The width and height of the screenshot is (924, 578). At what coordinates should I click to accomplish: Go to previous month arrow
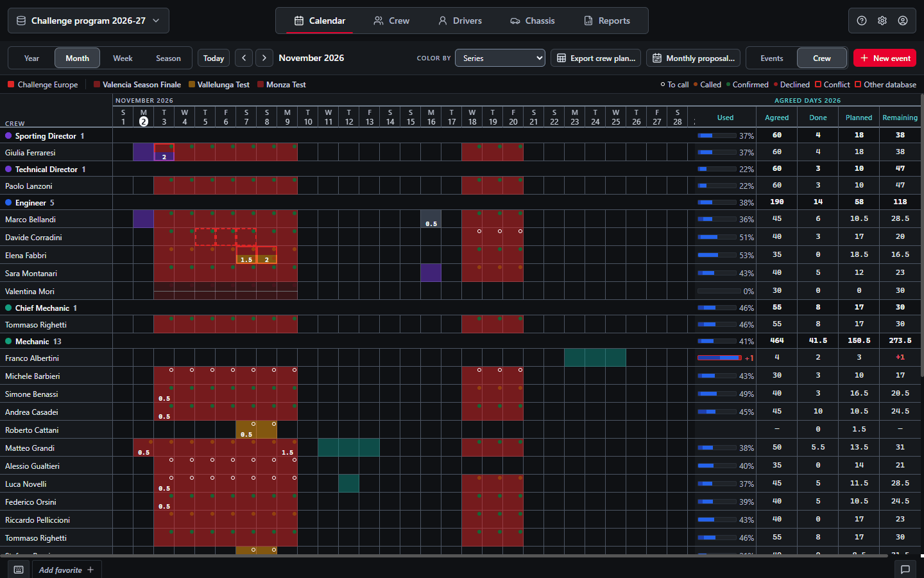point(244,58)
